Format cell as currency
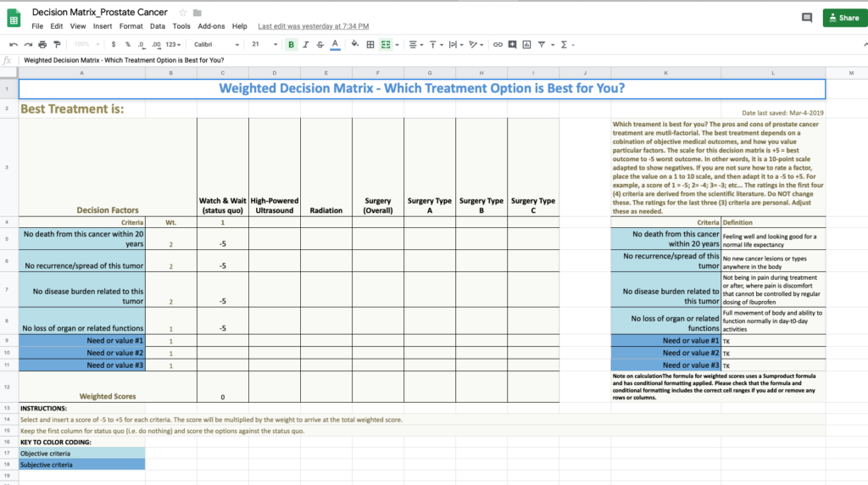This screenshot has width=868, height=485. click(x=114, y=45)
